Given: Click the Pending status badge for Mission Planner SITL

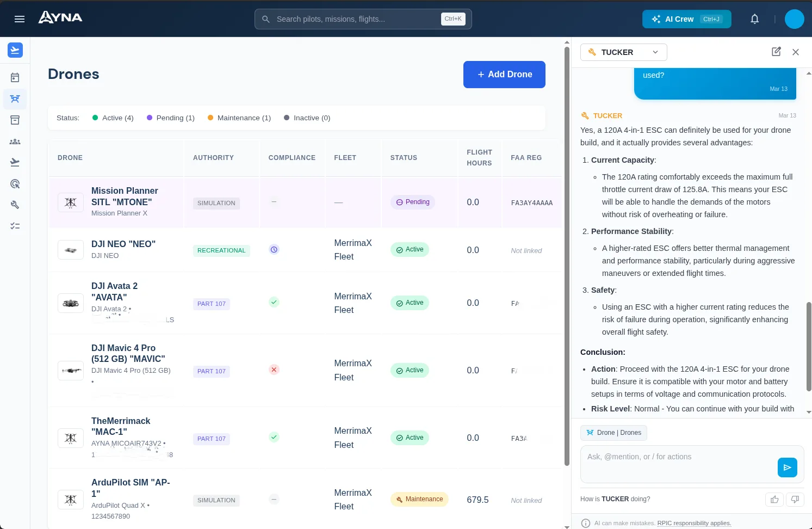Looking at the screenshot, I should click(412, 202).
